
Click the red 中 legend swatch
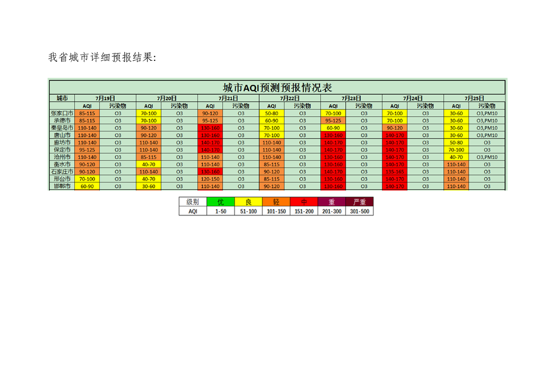click(x=303, y=202)
